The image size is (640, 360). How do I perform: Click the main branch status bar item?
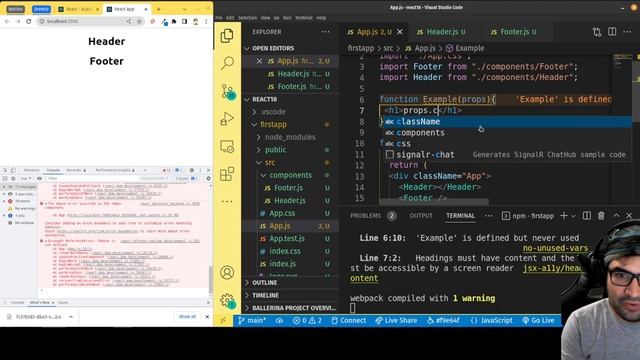pyautogui.click(x=252, y=320)
